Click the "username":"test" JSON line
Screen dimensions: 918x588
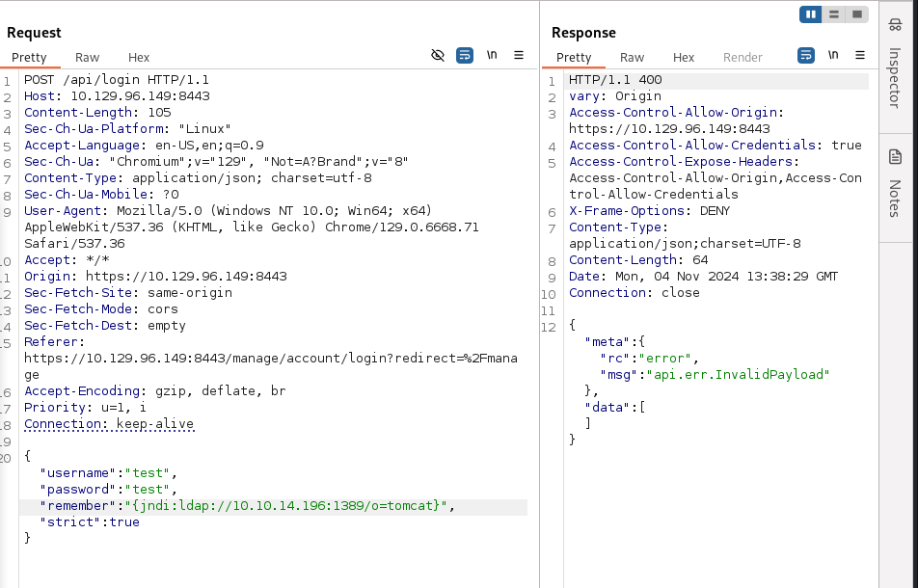point(108,472)
